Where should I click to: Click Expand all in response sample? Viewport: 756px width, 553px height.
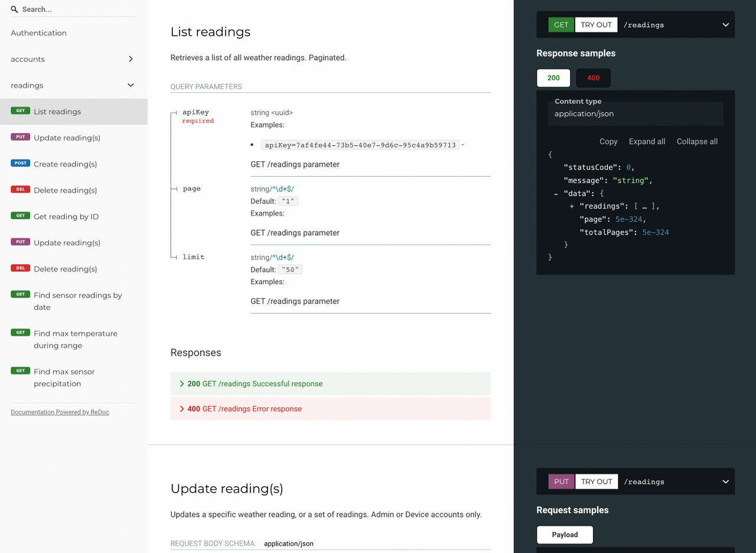(x=647, y=142)
